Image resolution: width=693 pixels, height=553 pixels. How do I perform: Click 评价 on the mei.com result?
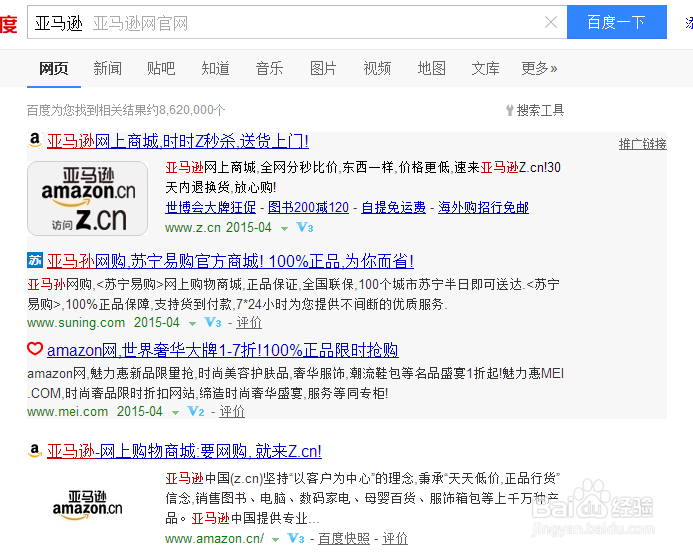(x=232, y=412)
